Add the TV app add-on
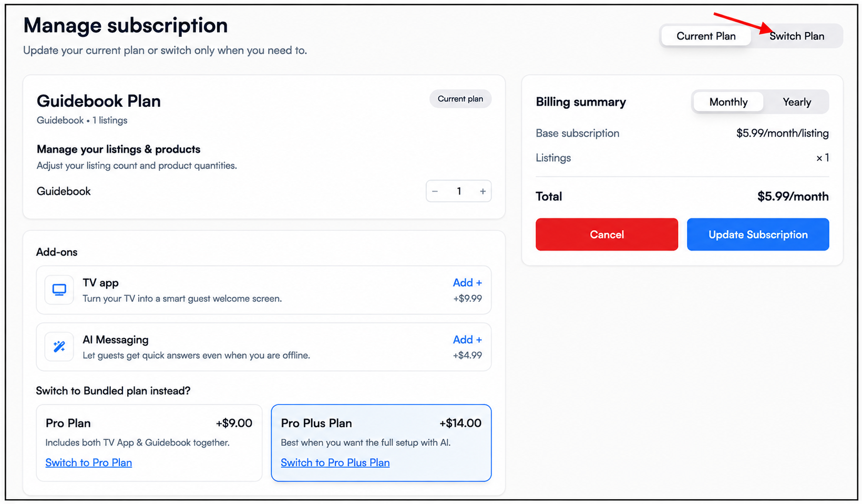The height and width of the screenshot is (504, 862). pyautogui.click(x=467, y=283)
